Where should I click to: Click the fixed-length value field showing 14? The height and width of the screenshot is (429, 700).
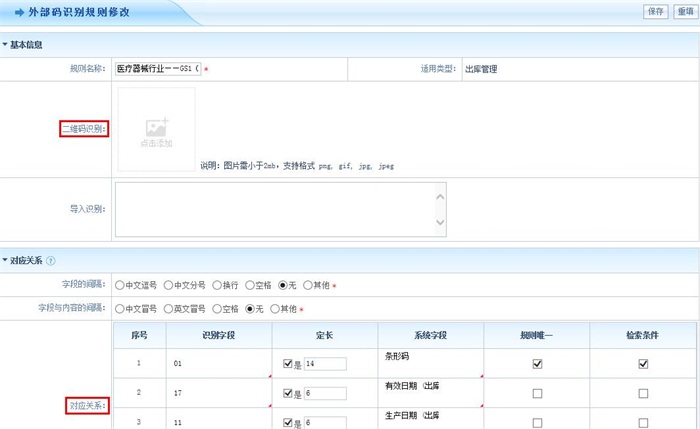click(x=325, y=364)
